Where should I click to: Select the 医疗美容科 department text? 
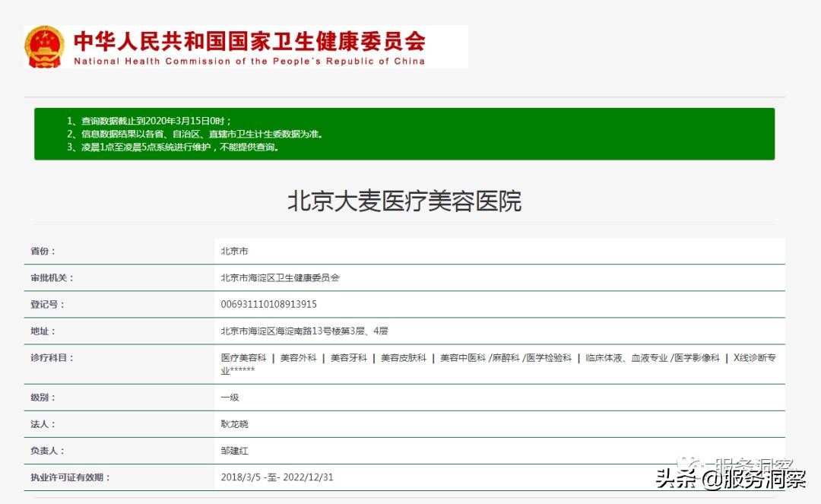tap(243, 358)
